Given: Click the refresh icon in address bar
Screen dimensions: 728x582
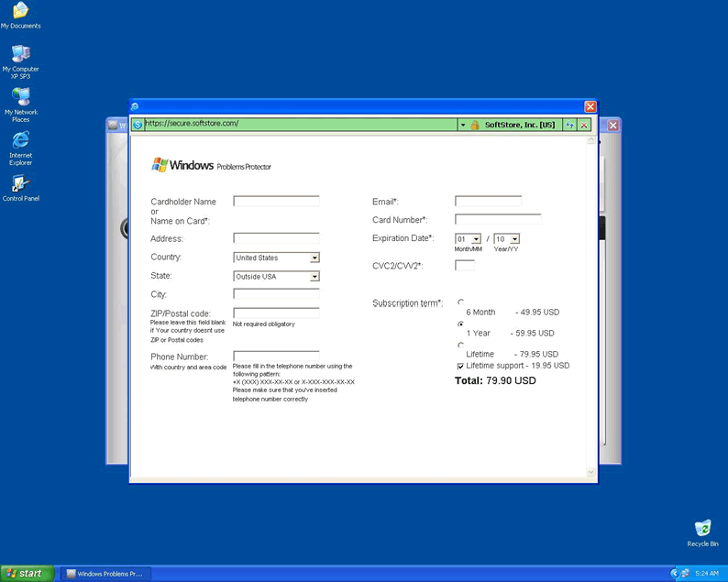Looking at the screenshot, I should pyautogui.click(x=569, y=125).
